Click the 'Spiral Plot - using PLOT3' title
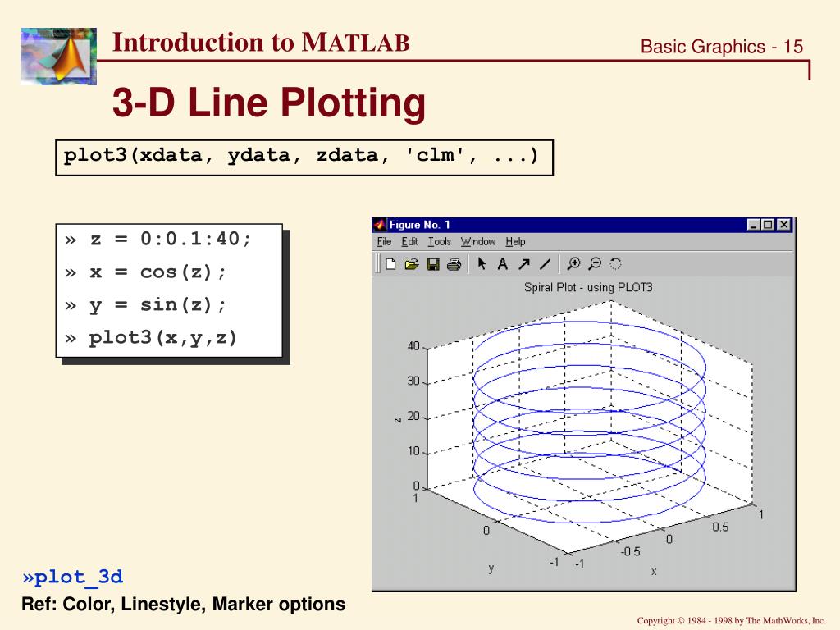The height and width of the screenshot is (630, 840). coord(588,288)
